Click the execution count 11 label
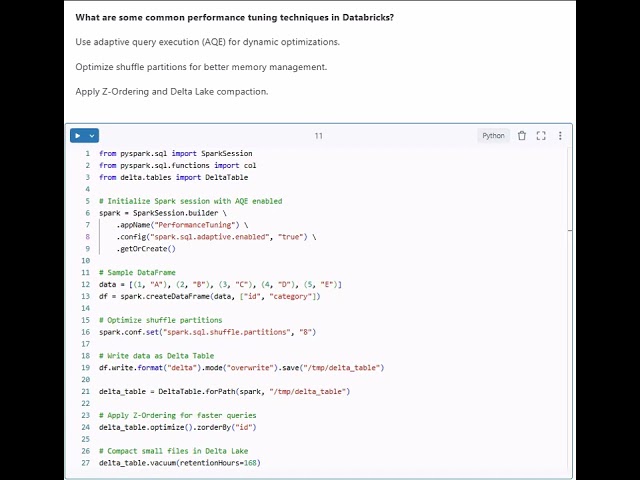 [319, 136]
